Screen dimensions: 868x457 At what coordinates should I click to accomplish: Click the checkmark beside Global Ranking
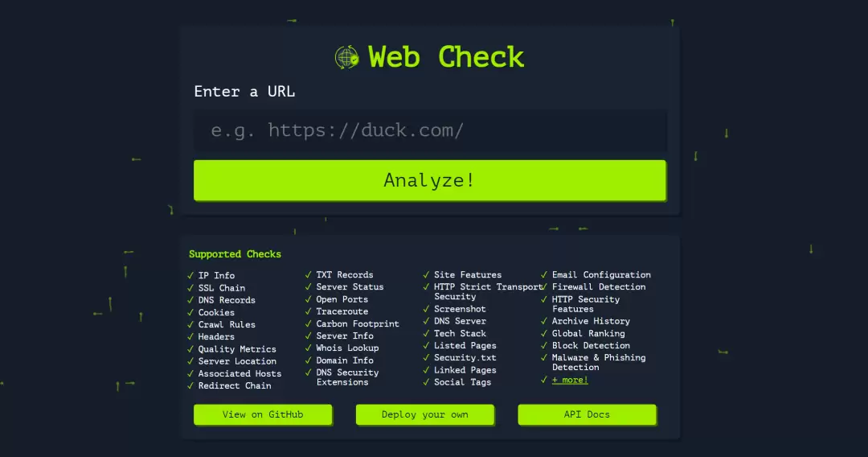[544, 333]
